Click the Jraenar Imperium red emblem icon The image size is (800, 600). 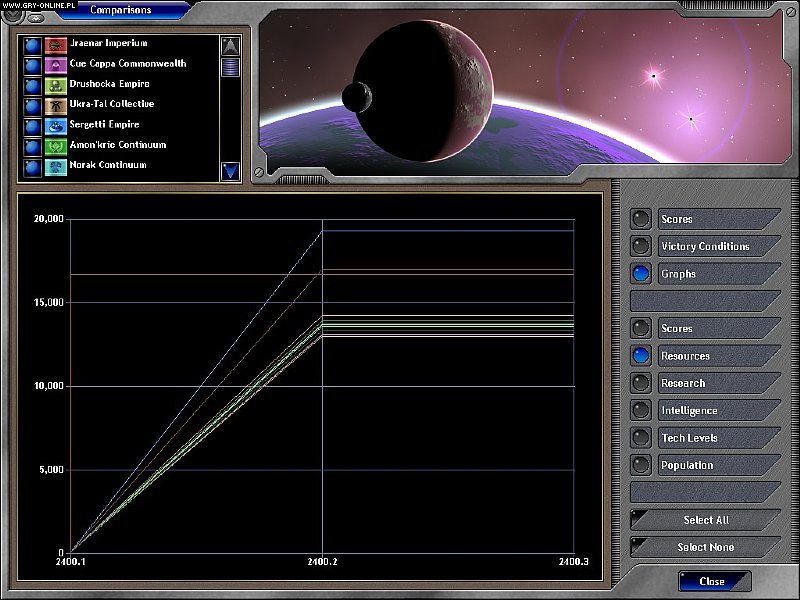56,44
